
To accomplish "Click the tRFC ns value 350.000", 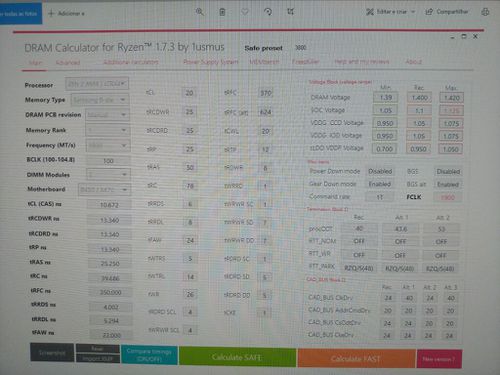I will click(111, 292).
